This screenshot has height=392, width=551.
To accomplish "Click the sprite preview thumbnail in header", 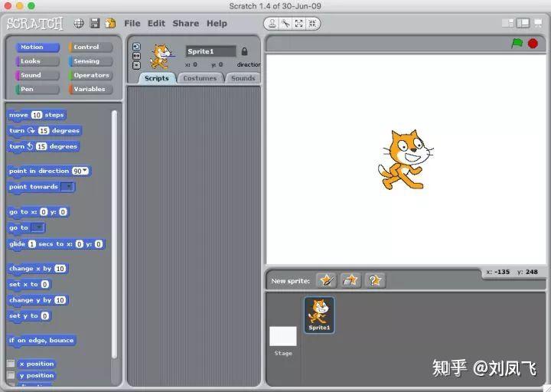I will (161, 56).
